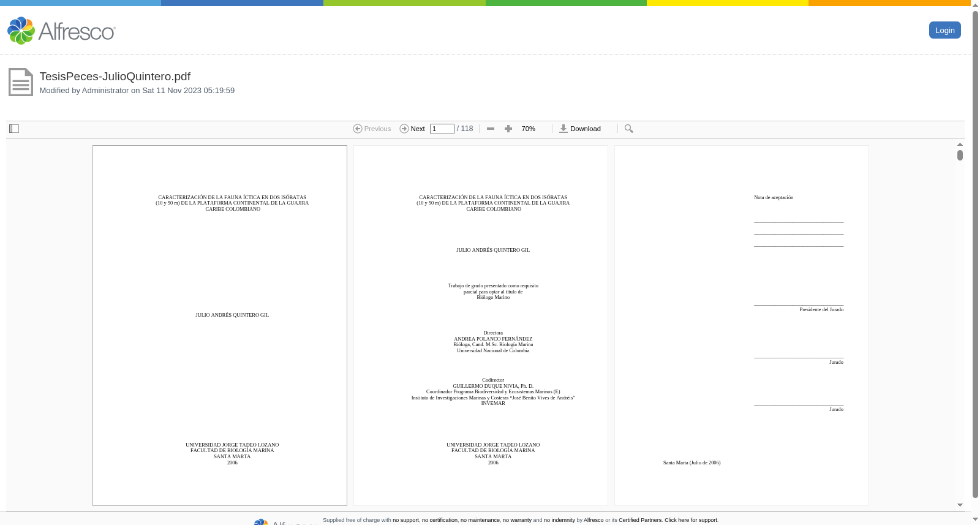The image size is (980, 525).
Task: Click the viewer scrollbar thumb
Action: pos(960,155)
